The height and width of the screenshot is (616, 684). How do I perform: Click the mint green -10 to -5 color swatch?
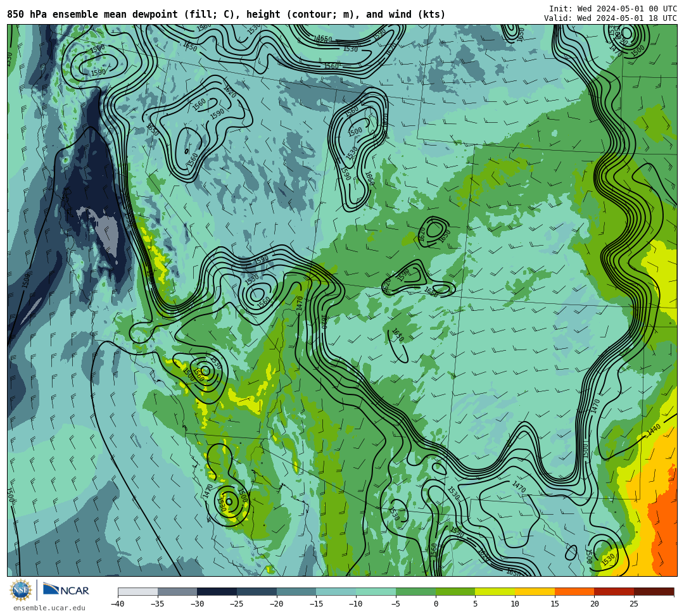[x=376, y=591]
